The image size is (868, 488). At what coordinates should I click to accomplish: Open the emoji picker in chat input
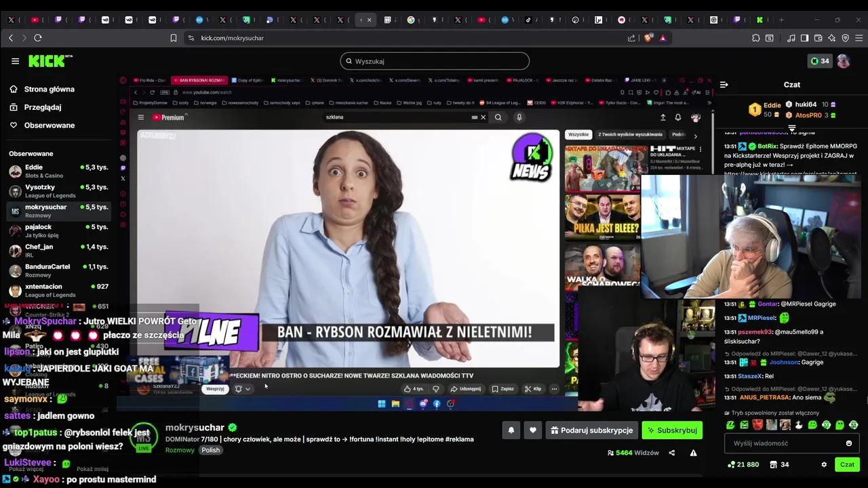(x=848, y=443)
